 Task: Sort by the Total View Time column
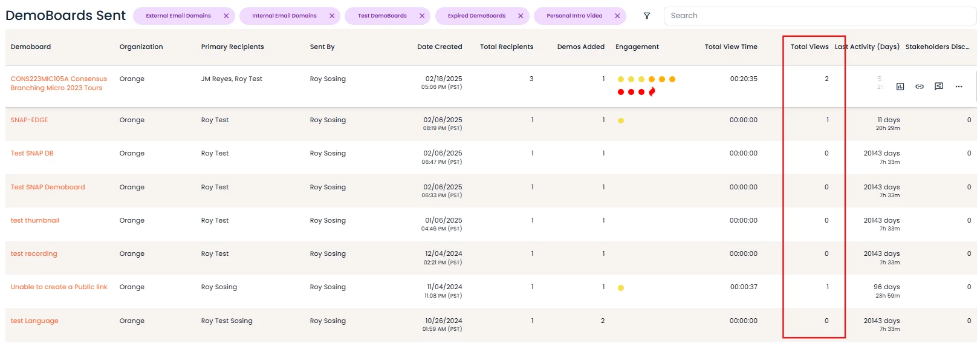730,47
